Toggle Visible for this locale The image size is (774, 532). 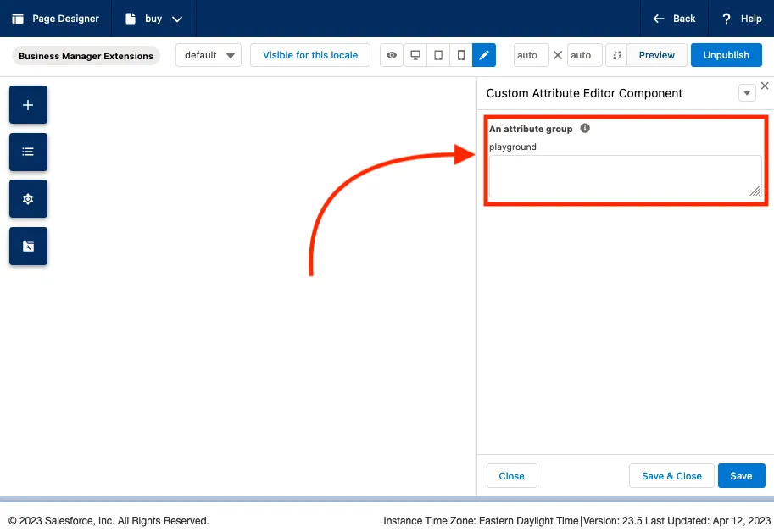pyautogui.click(x=310, y=55)
